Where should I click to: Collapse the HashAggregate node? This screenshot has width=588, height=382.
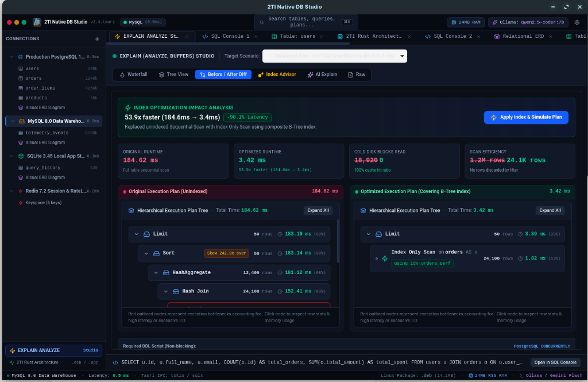coord(156,273)
